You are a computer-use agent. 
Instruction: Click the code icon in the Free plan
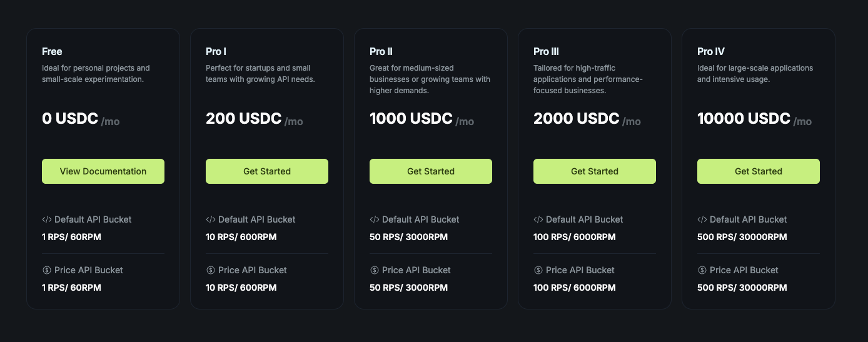[46, 219]
